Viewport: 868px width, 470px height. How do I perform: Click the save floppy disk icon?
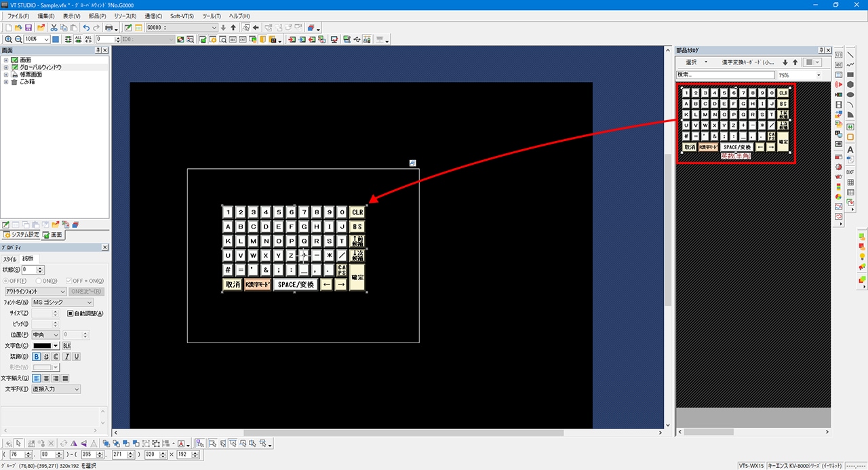pyautogui.click(x=28, y=28)
